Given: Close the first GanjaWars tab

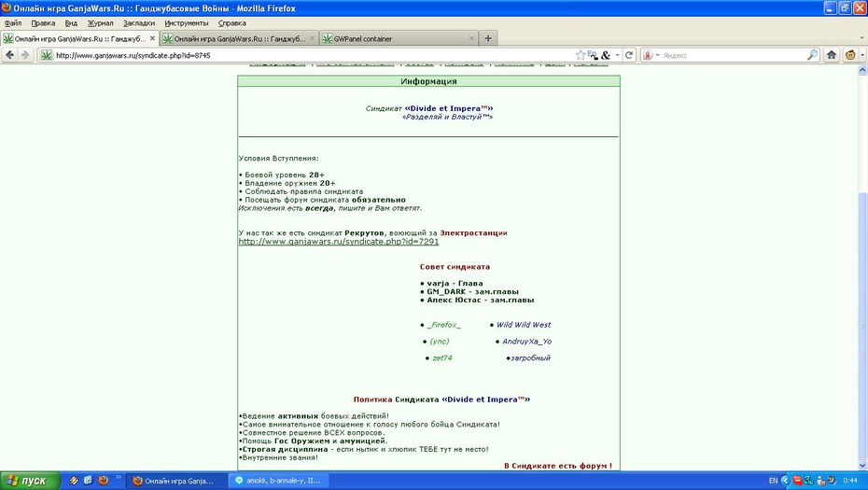Looking at the screenshot, I should tap(152, 38).
